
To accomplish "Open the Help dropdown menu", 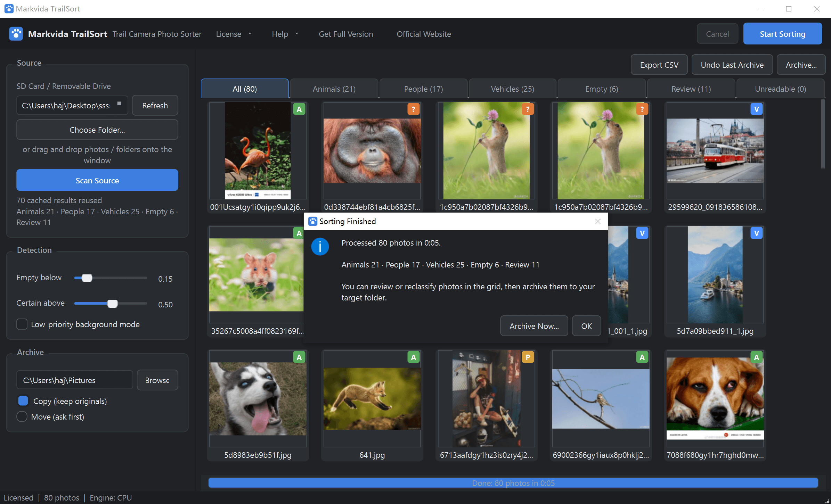I will click(x=285, y=34).
